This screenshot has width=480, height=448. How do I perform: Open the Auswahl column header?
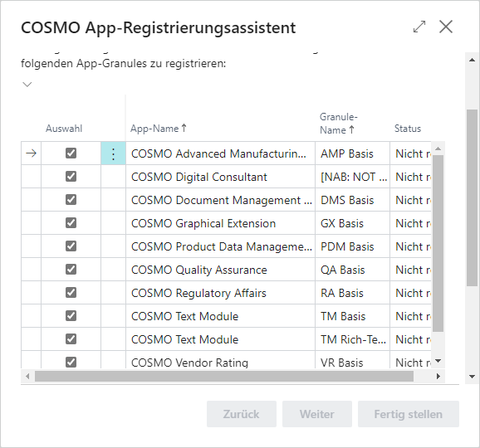64,129
